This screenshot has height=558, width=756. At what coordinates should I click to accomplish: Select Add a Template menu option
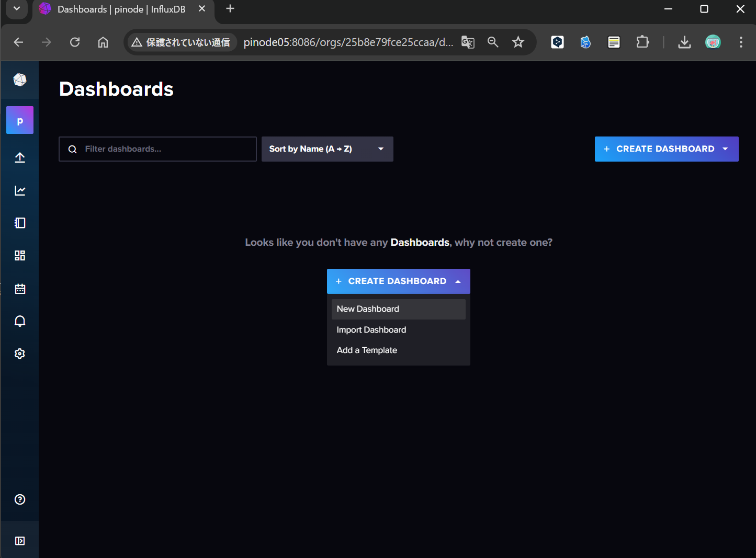click(x=399, y=350)
